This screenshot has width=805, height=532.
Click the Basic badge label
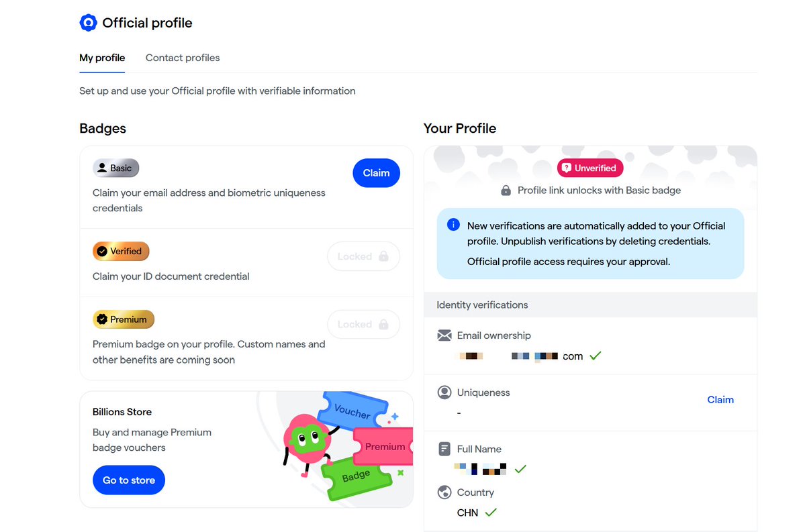point(115,168)
